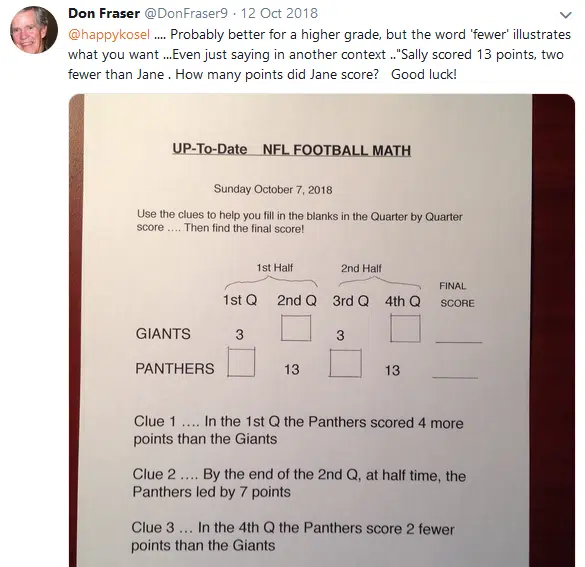Expand the tweet options chevron
The image size is (585, 567).
coord(566,15)
